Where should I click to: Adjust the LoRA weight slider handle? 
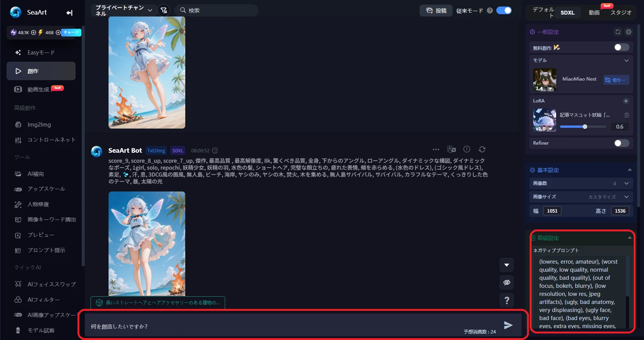click(x=585, y=127)
